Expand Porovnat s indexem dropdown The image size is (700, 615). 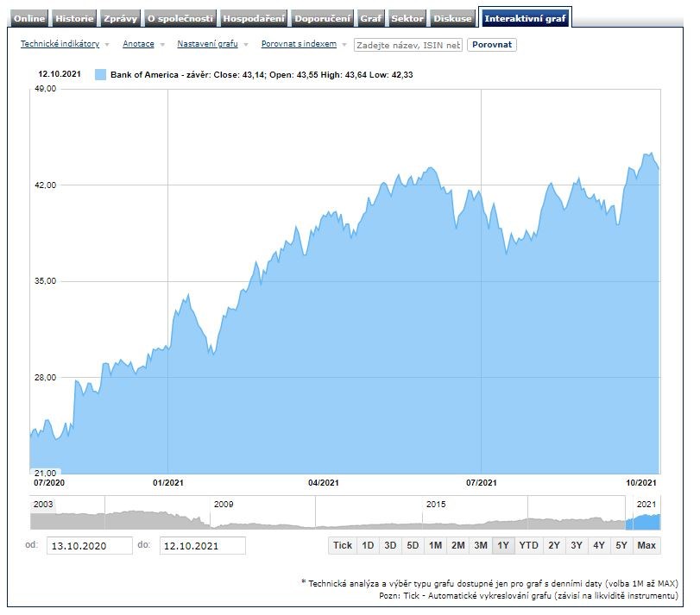[x=299, y=44]
